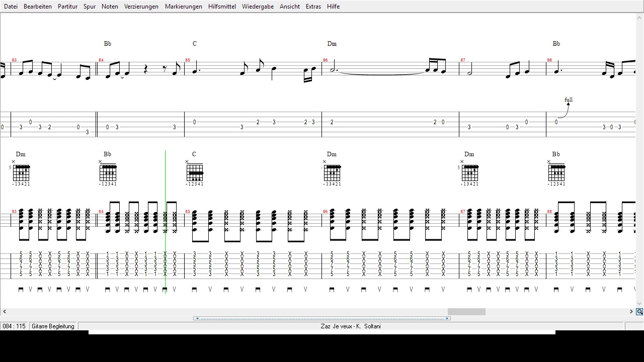644x362 pixels.
Task: Click measure number 86 in the melody track
Action: pos(326,60)
